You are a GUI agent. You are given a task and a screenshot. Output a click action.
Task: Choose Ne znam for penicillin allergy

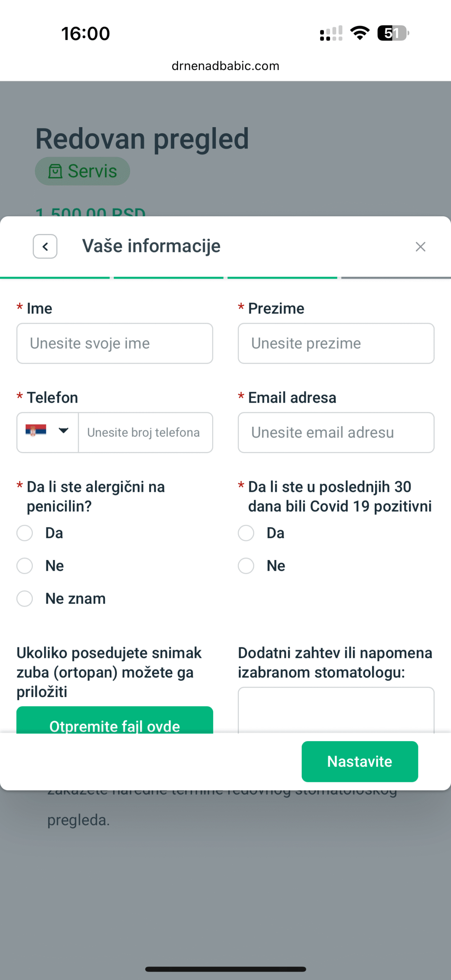pyautogui.click(x=25, y=599)
